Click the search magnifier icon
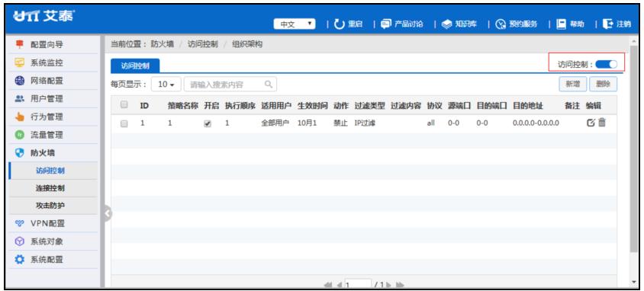Viewport: 644px width, 291px height. tap(268, 85)
